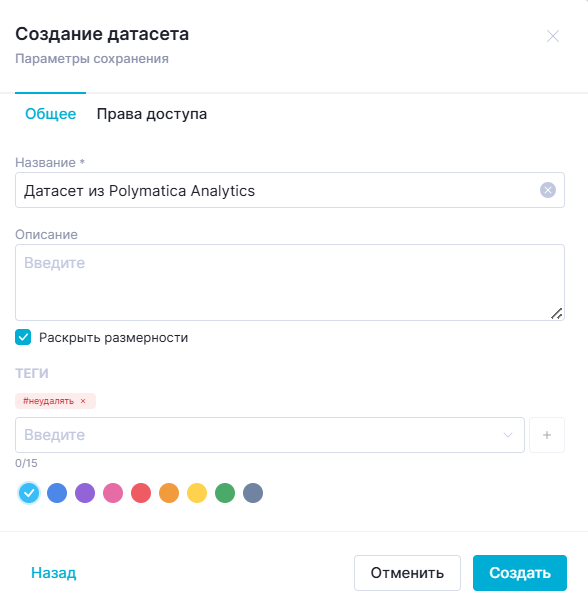Click the Отменить button
This screenshot has width=588, height=611.
407,573
